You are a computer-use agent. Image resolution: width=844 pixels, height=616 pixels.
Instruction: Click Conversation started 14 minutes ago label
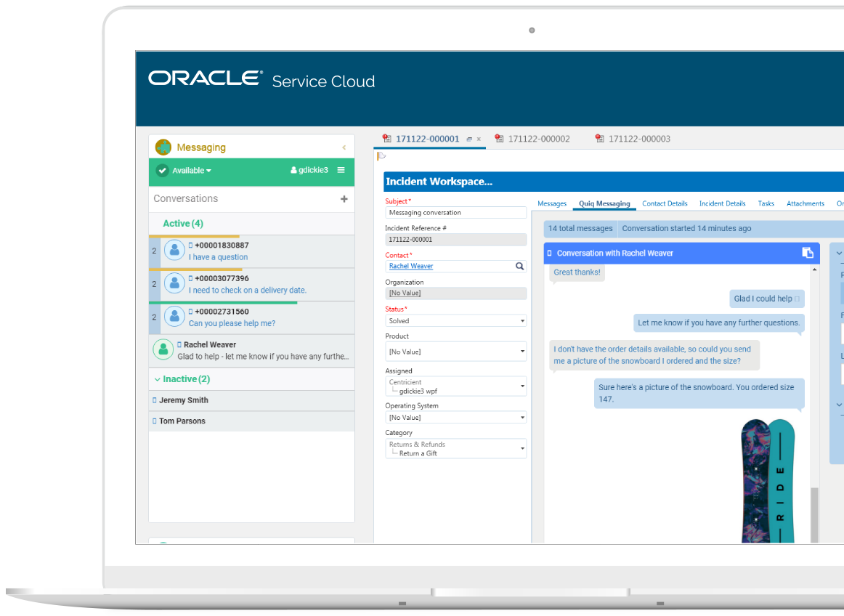[x=686, y=228]
